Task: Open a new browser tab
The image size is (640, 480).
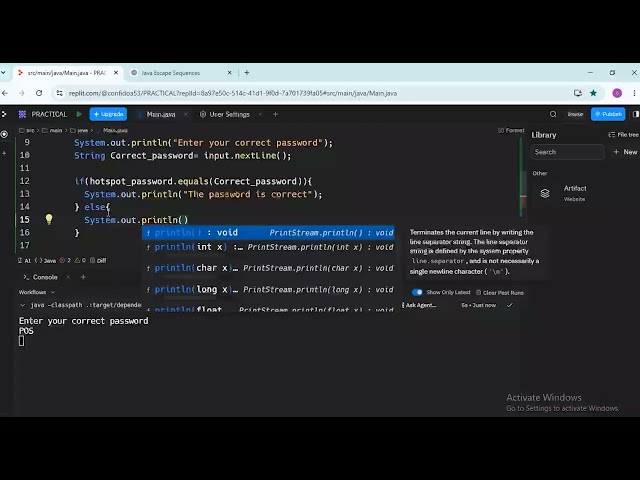Action: pos(247,73)
